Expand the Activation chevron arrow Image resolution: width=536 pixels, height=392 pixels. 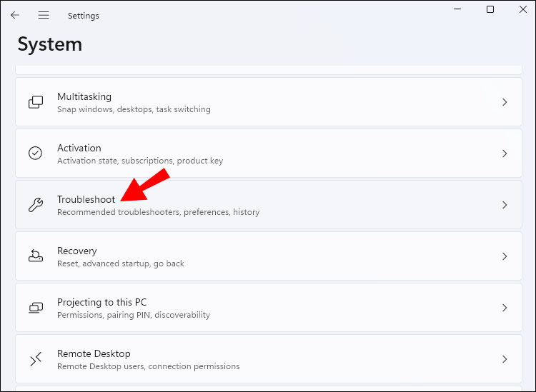(x=505, y=154)
